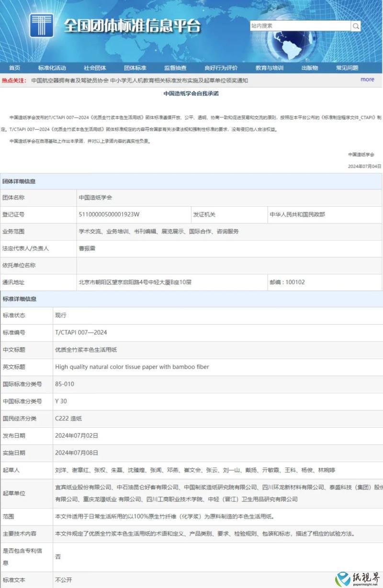This screenshot has height=588, width=383.
Task: Select the 起草单位 row label
Action: (x=13, y=493)
